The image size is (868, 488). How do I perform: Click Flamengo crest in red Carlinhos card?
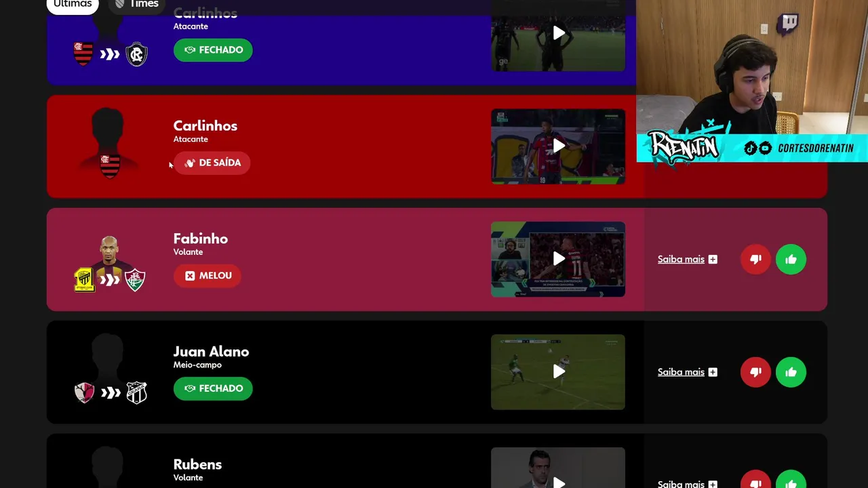point(110,165)
